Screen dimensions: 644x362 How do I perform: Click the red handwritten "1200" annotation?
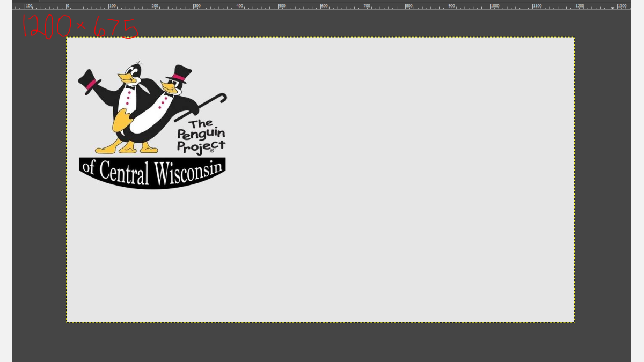(47, 27)
